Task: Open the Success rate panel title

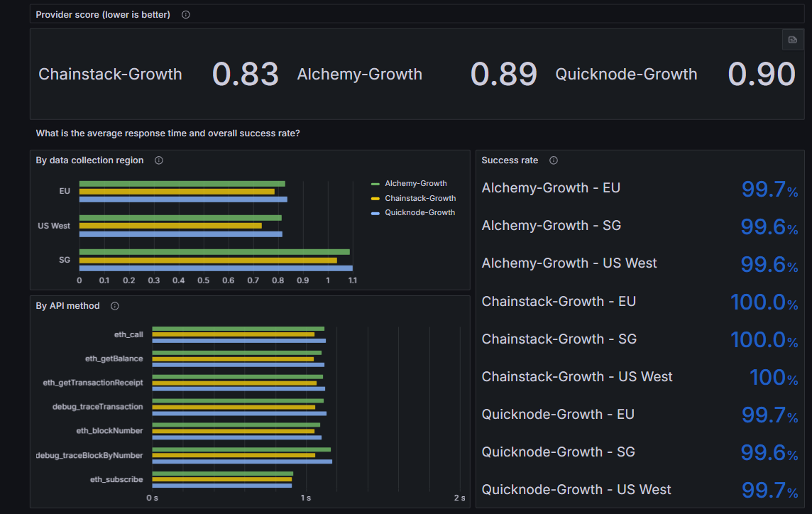Action: click(x=510, y=160)
